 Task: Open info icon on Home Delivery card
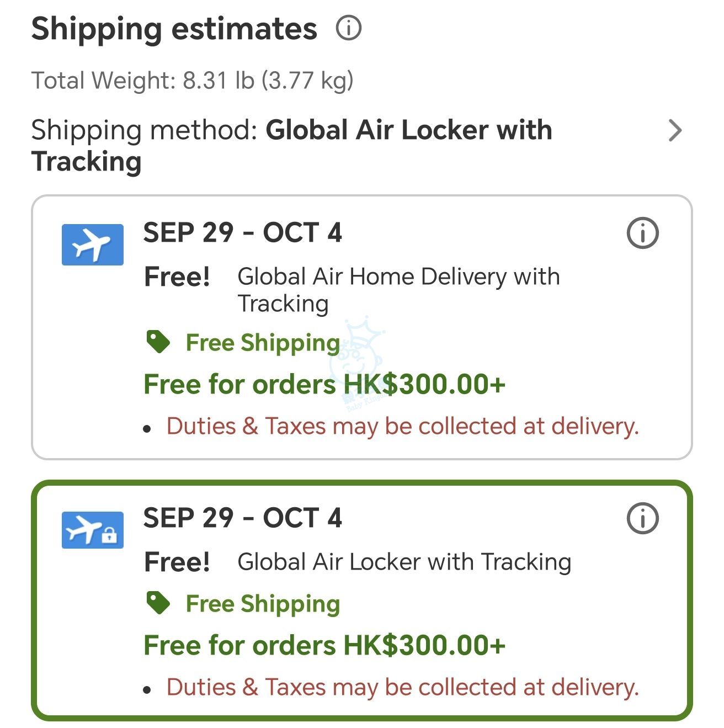642,233
